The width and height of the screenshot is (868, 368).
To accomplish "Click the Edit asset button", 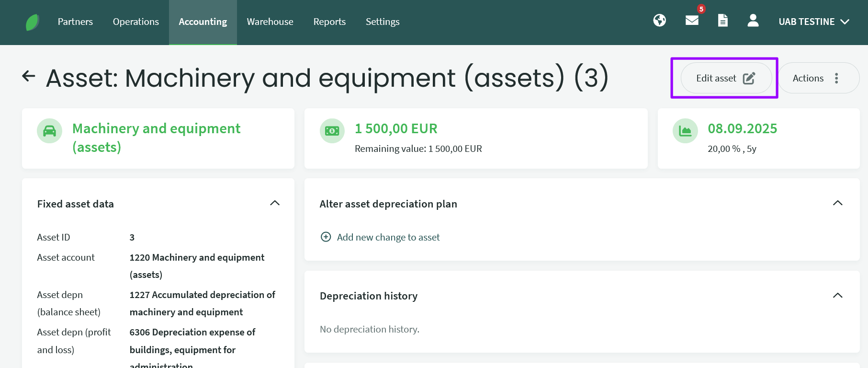I will point(725,78).
